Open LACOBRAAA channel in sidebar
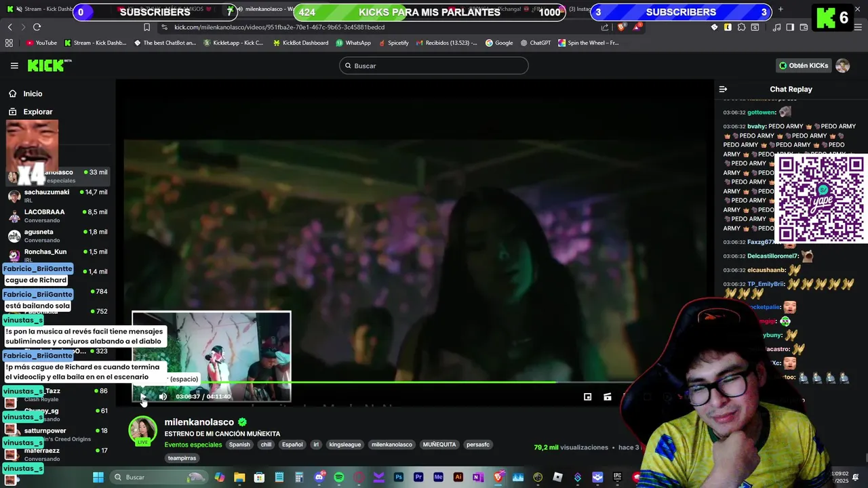868x488 pixels. click(58, 216)
